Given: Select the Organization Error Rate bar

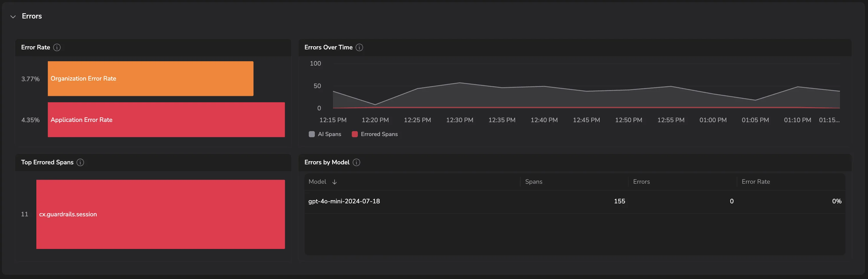Looking at the screenshot, I should coord(151,79).
